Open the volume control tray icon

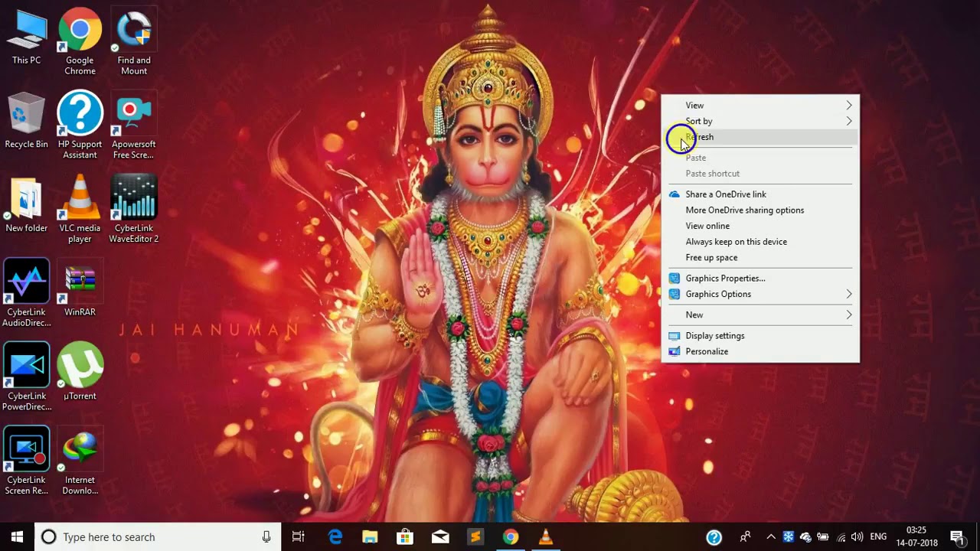[x=857, y=537]
